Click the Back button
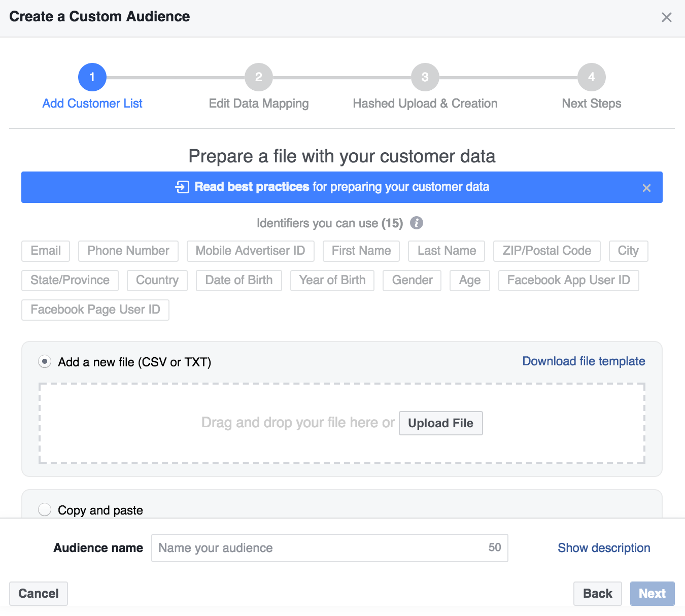The height and width of the screenshot is (616, 685). (x=598, y=594)
